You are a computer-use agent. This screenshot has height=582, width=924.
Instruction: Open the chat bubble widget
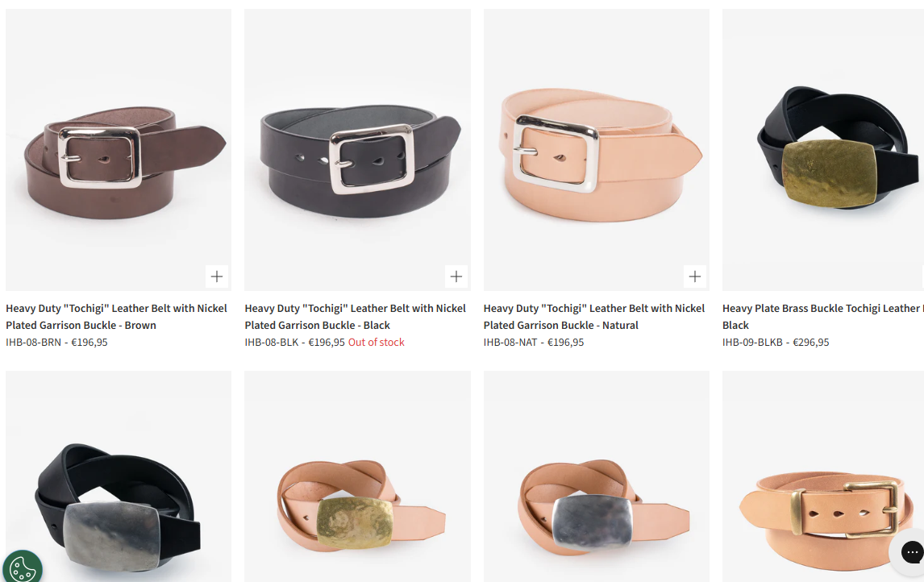[912, 552]
